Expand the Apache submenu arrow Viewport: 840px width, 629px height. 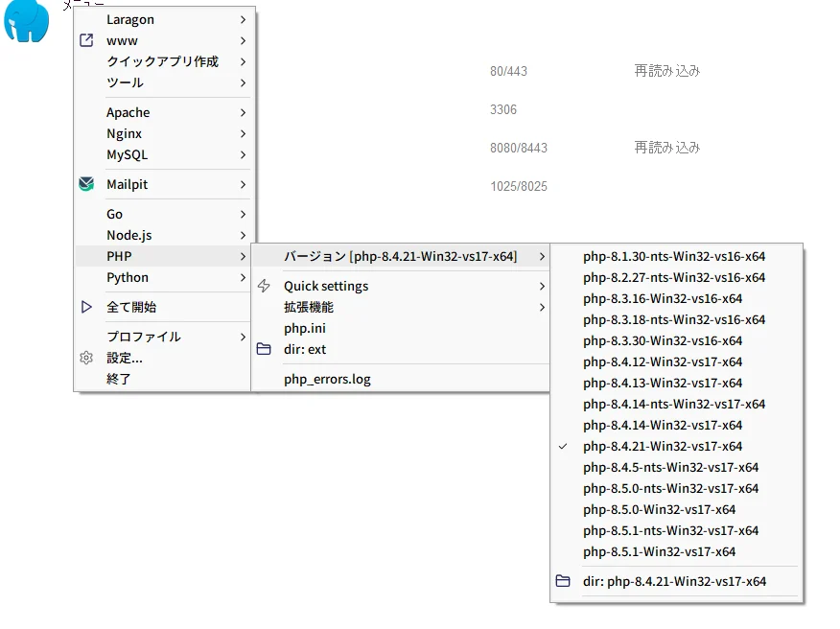244,112
